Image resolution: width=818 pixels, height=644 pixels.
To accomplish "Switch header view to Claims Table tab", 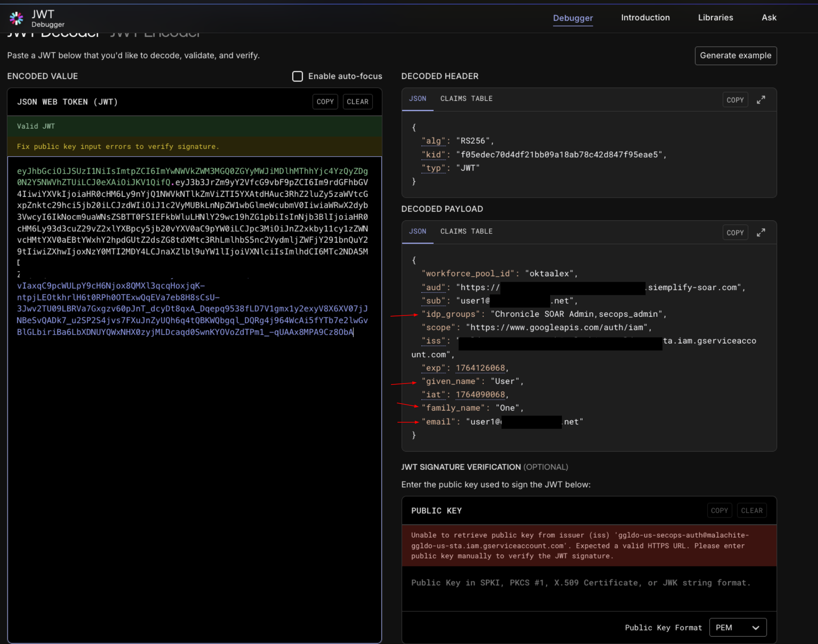I will click(x=466, y=99).
